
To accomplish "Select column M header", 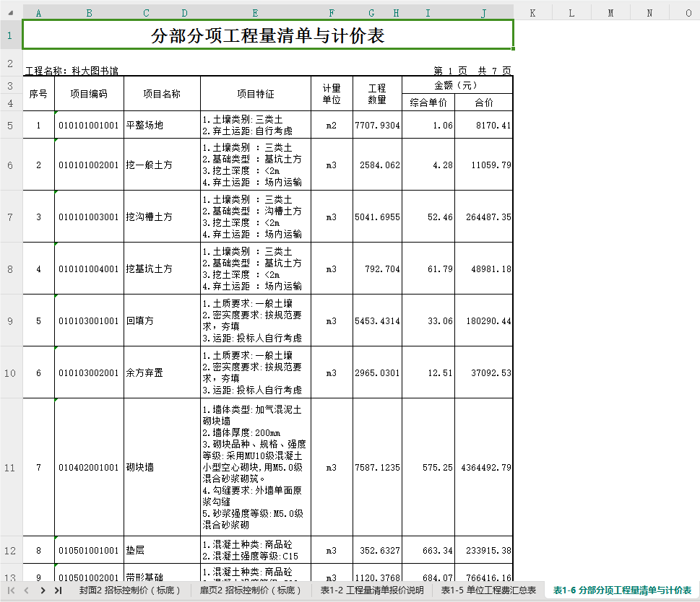I will point(610,13).
